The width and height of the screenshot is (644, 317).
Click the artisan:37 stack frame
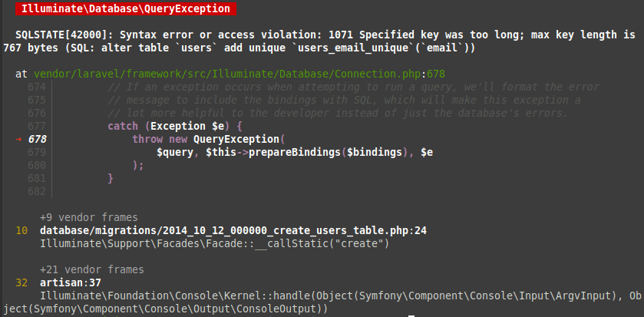pyautogui.click(x=70, y=283)
